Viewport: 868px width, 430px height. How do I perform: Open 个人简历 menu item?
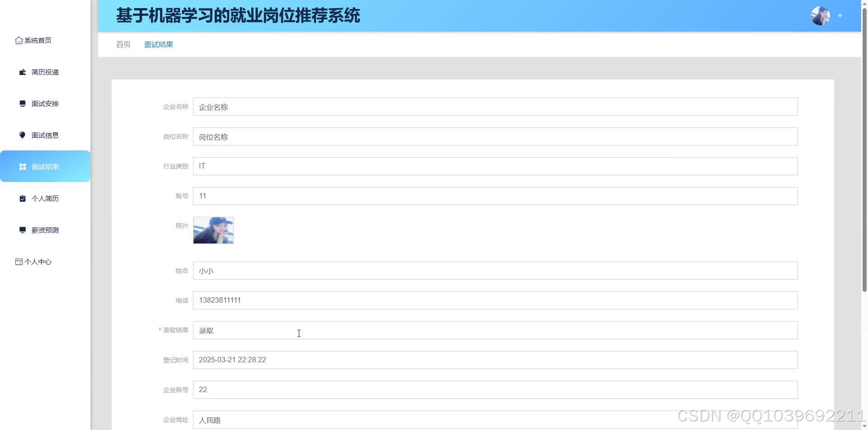(45, 199)
